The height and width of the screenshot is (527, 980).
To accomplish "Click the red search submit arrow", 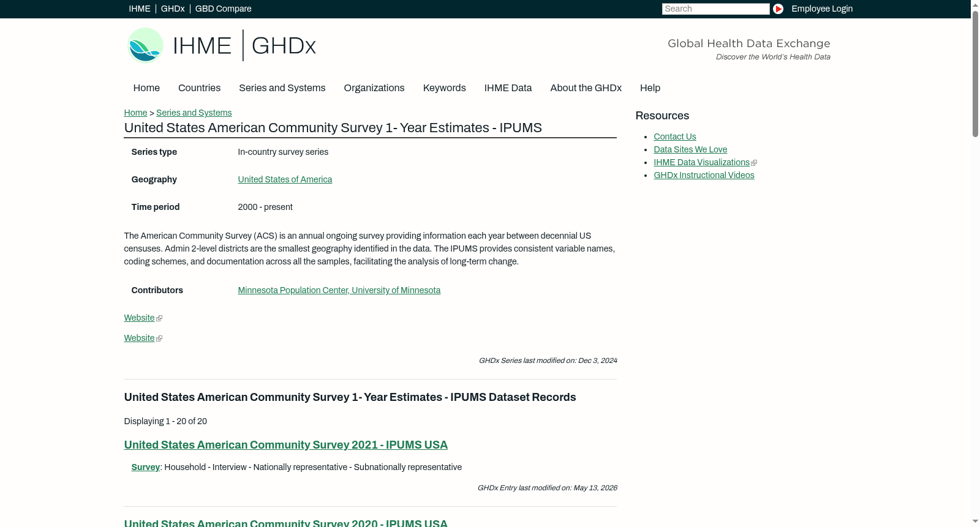I will [x=778, y=9].
